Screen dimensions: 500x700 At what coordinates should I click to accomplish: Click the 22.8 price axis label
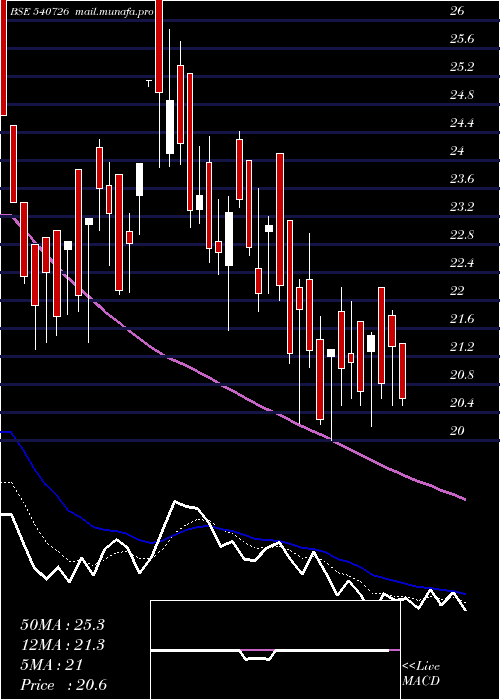tap(462, 235)
